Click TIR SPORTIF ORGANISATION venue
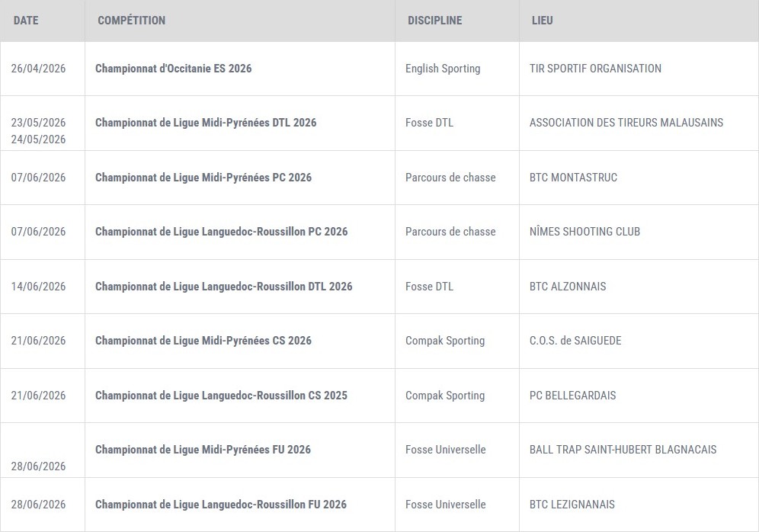This screenshot has width=759, height=532. tap(595, 69)
